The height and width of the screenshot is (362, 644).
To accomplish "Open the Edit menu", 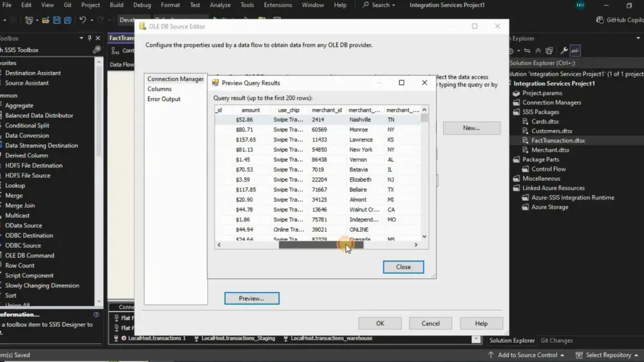I will pos(26,5).
